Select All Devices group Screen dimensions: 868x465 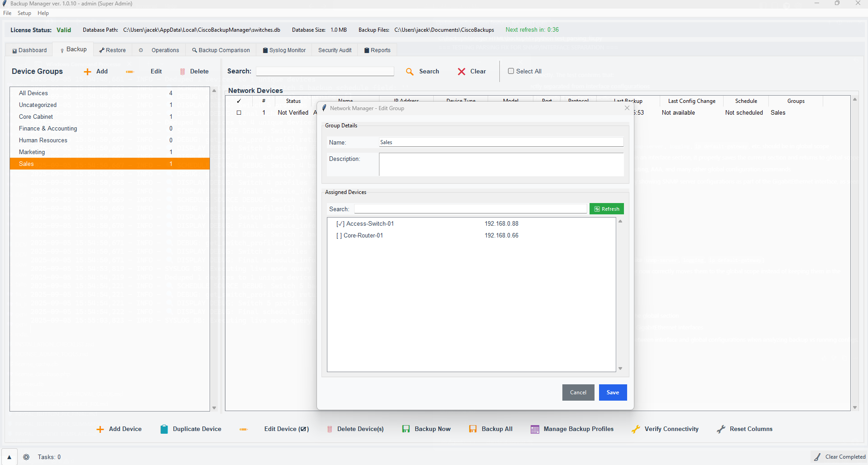click(110, 93)
